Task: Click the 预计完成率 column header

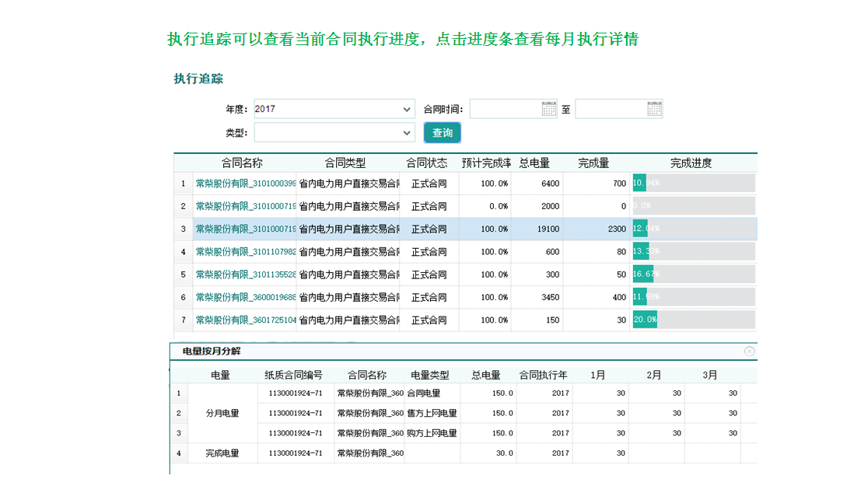Action: (486, 163)
